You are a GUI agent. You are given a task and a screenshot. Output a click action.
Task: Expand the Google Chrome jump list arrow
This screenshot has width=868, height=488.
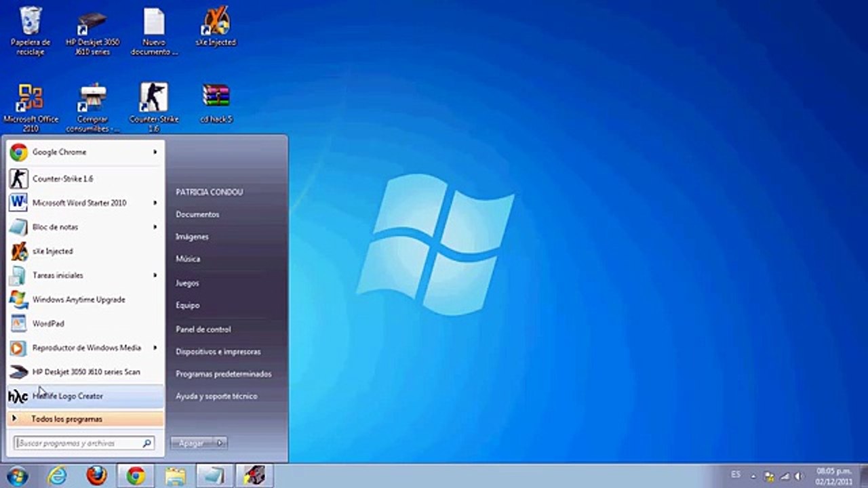click(x=155, y=152)
